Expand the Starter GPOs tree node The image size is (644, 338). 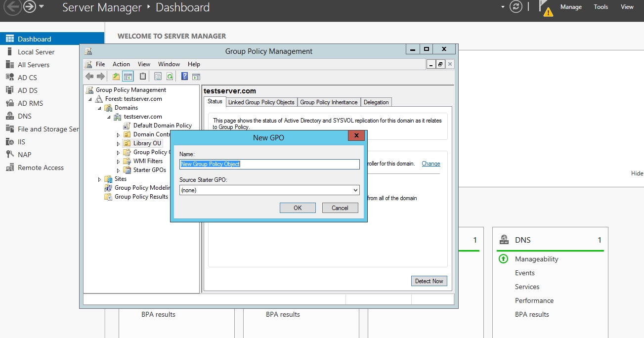click(118, 170)
